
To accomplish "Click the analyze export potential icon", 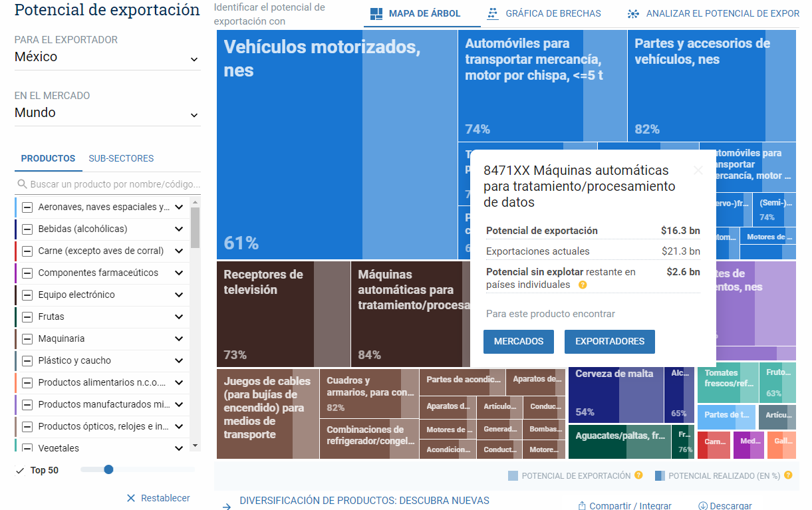I will pyautogui.click(x=633, y=14).
